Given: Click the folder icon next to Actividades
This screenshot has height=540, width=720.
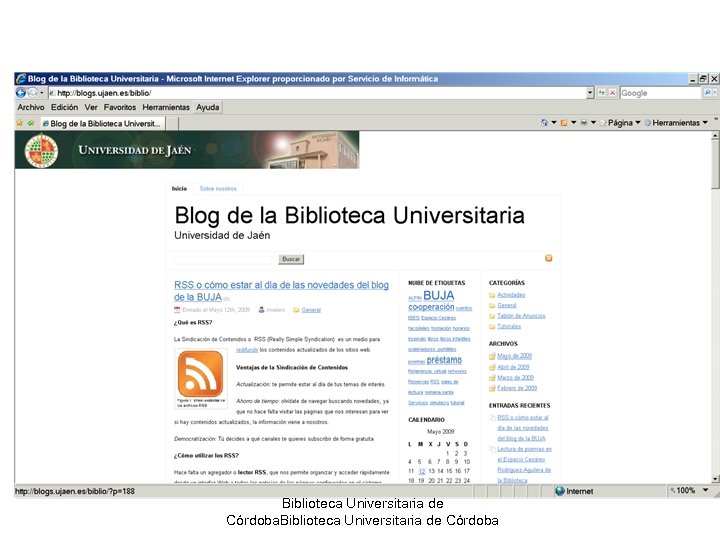Looking at the screenshot, I should [492, 295].
